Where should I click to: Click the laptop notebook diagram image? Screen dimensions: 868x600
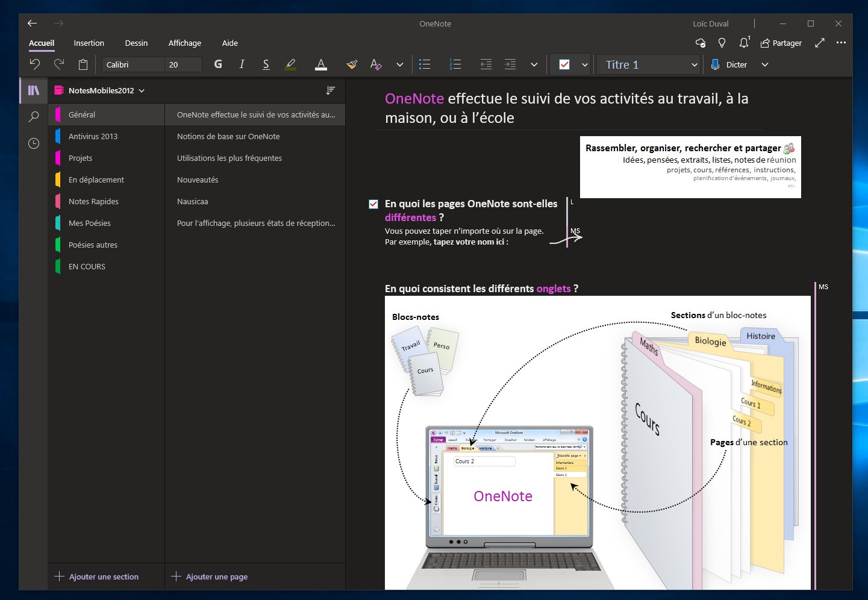point(598,443)
